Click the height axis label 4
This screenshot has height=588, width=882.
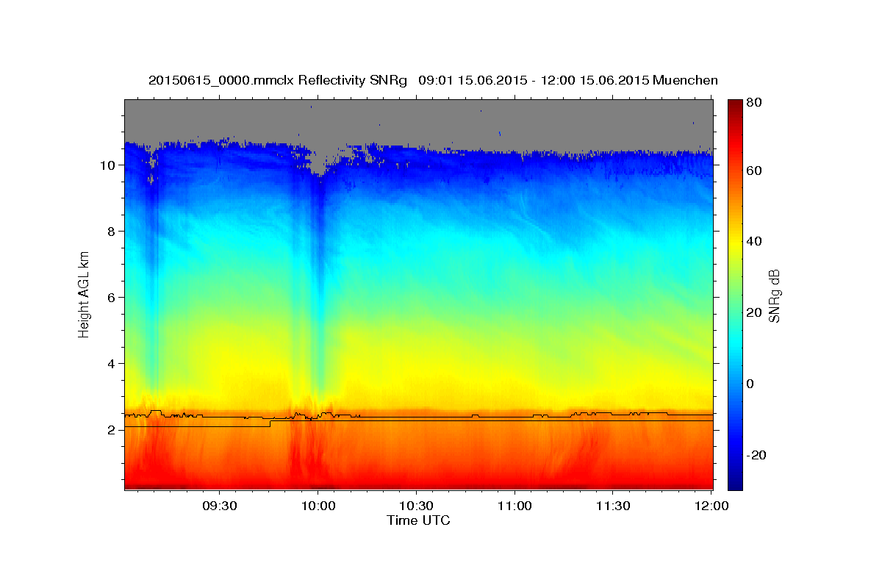pos(110,364)
